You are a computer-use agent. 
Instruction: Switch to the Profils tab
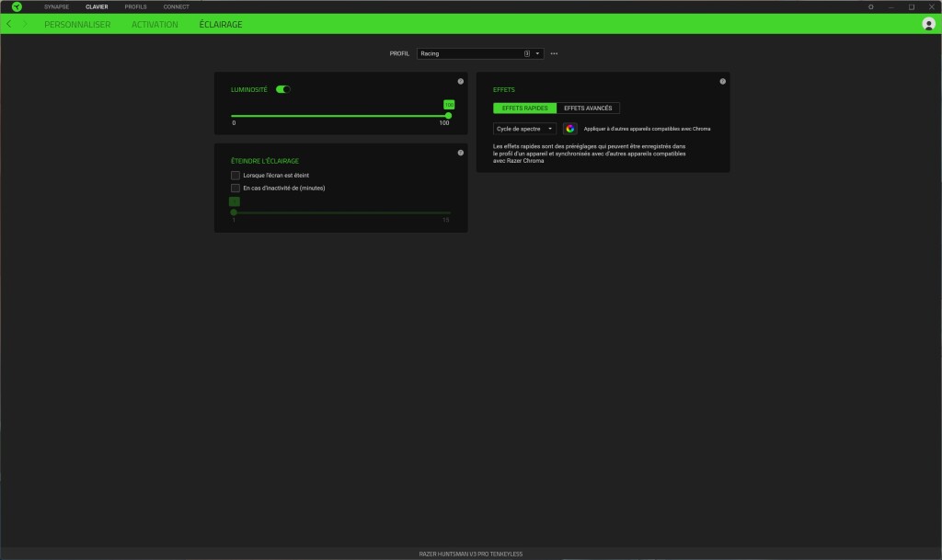[136, 7]
